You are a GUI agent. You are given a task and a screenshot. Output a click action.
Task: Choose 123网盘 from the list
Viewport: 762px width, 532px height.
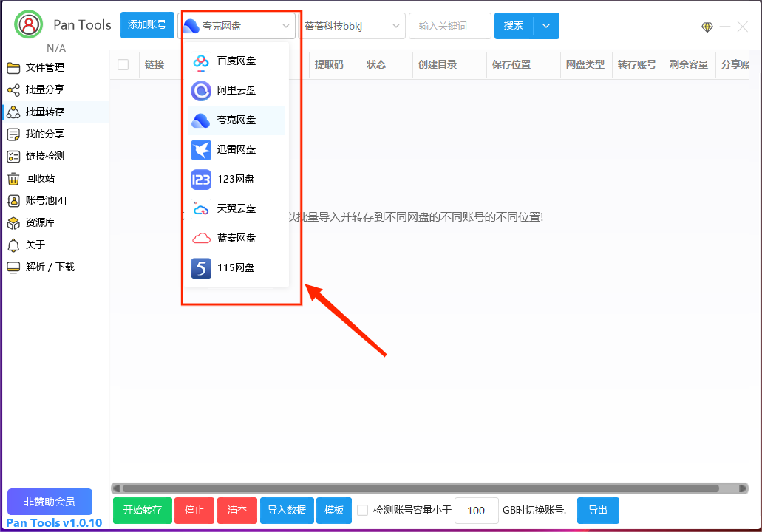237,180
